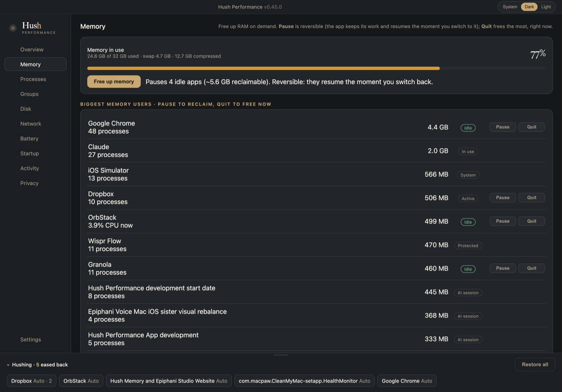Click the Hush Performance logo icon
Viewport: 562px width, 392px height.
coord(13,28)
